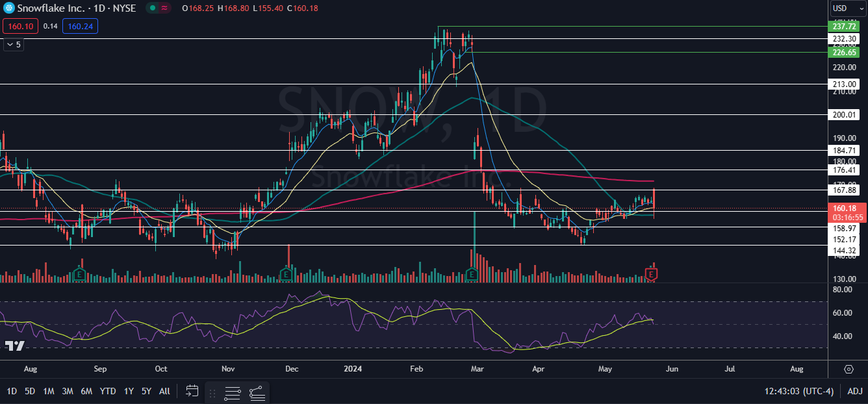Image resolution: width=868 pixels, height=404 pixels.
Task: Click the TradingView logo above the time axis
Action: click(x=14, y=346)
